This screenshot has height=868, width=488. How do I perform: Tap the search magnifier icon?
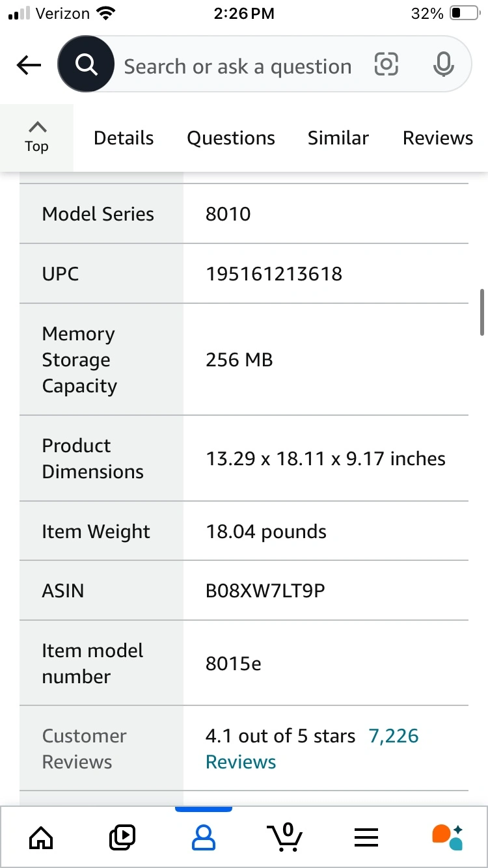click(x=86, y=65)
